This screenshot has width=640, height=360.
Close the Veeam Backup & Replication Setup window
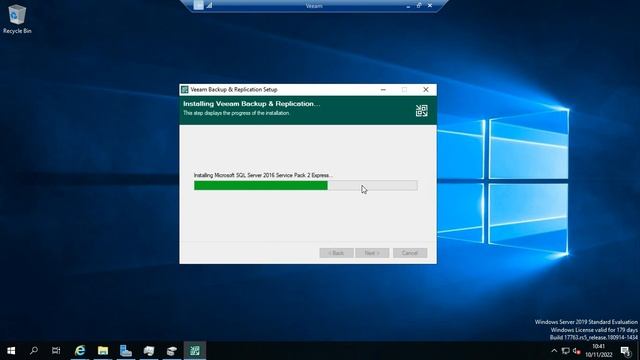pos(426,89)
